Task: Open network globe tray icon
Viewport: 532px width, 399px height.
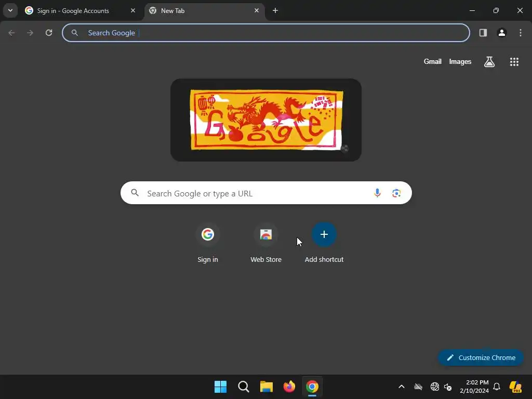Action: pyautogui.click(x=435, y=387)
